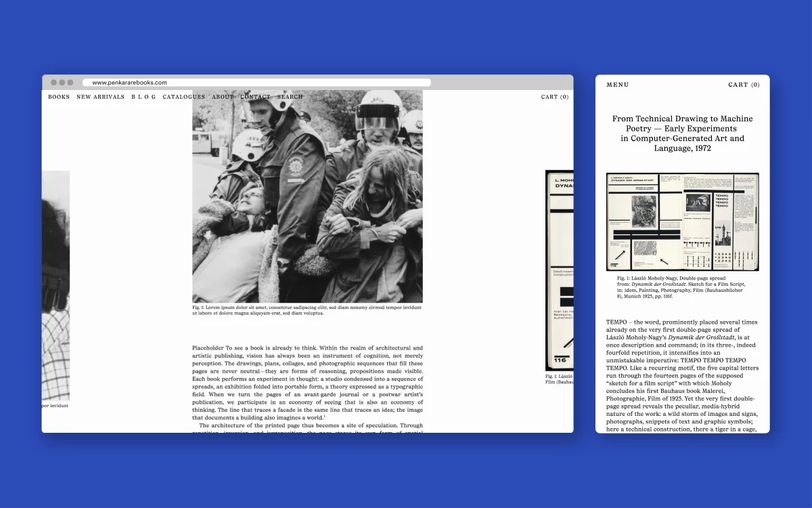Click the first gray window dot
The image size is (812, 508).
coord(53,83)
